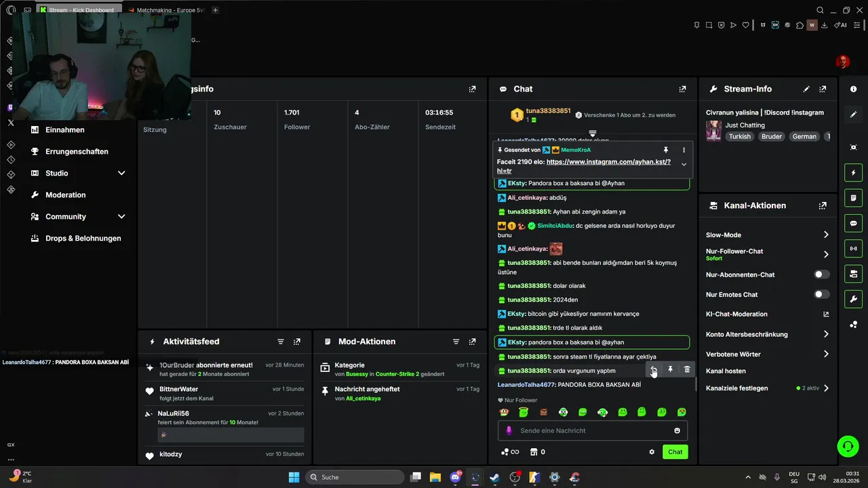
Task: Open Ali_cetinkaya link in Mod-Aktionen
Action: tap(363, 399)
